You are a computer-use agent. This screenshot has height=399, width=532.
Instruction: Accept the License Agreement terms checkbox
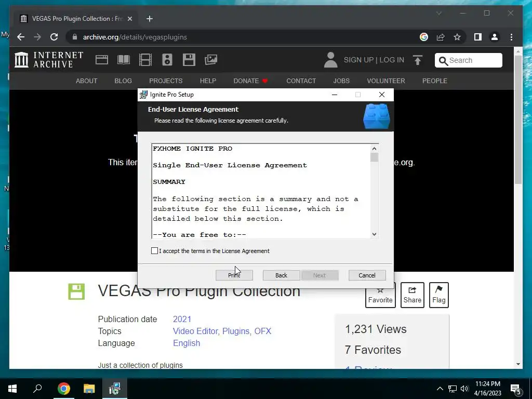pos(154,251)
